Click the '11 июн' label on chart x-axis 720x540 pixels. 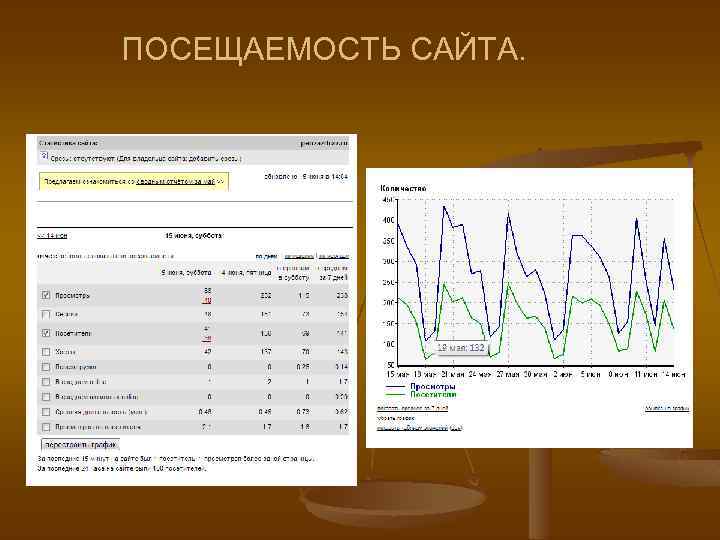[x=646, y=375]
